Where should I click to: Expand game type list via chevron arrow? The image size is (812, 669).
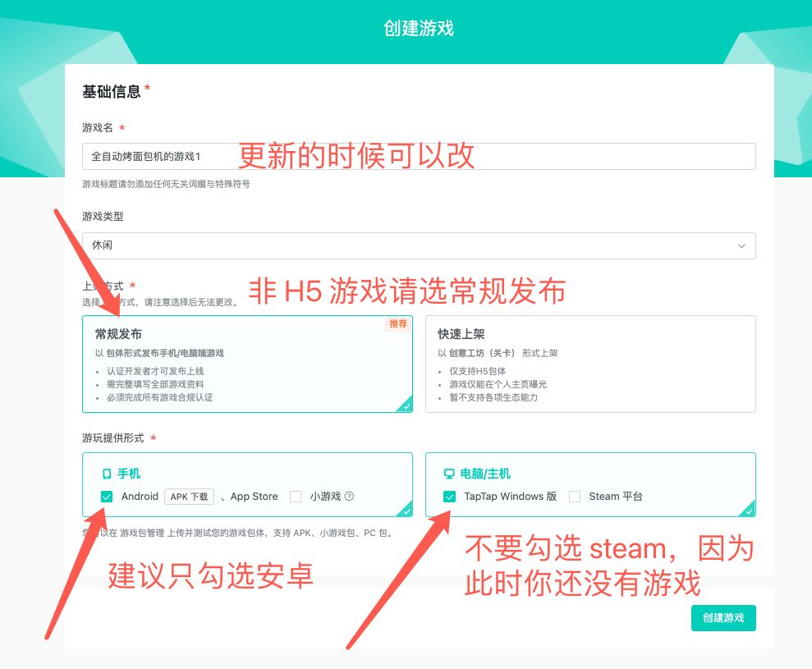tap(741, 246)
